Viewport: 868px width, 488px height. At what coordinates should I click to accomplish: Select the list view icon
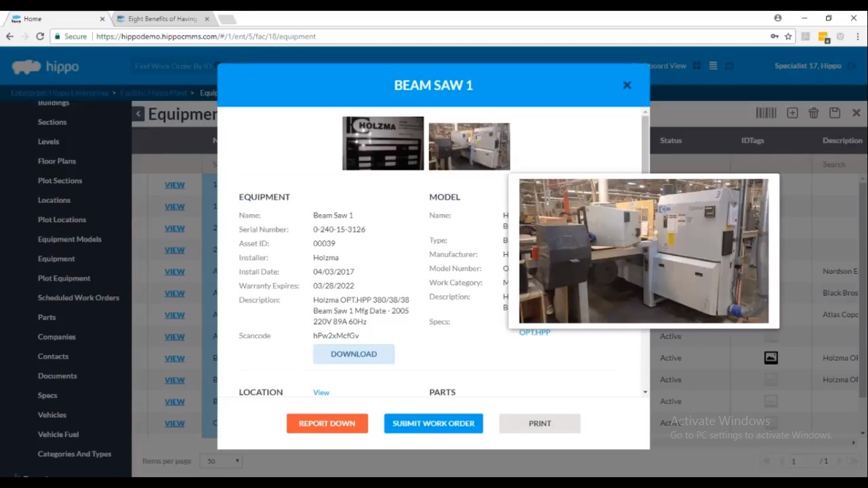712,65
